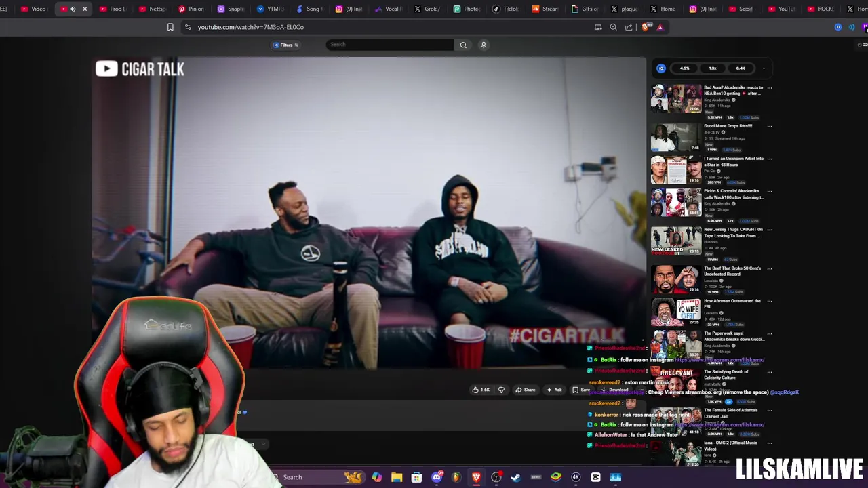Image resolution: width=868 pixels, height=488 pixels.
Task: Open Bad Aura Akademiks reacts video thumbnail
Action: coord(676,98)
